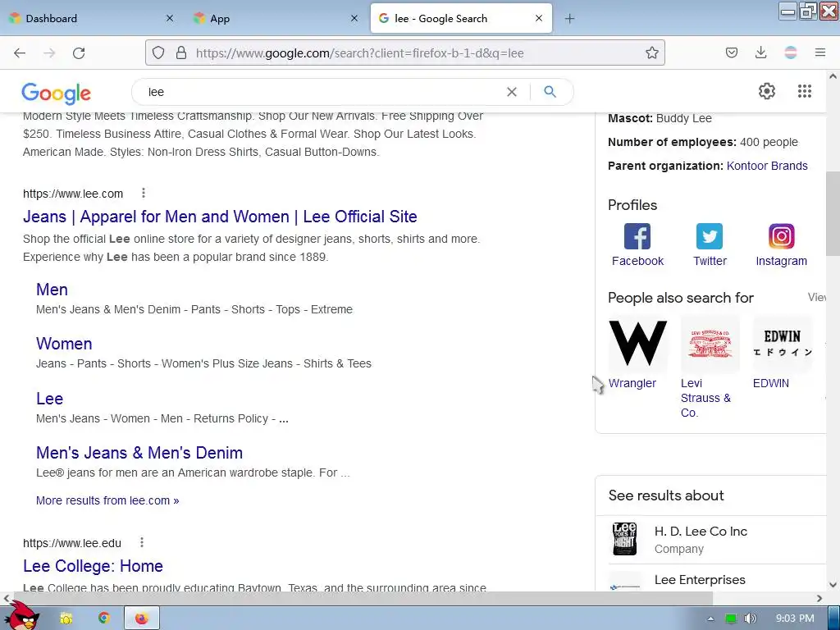
Task: Click the horizontal scrollbar left arrow
Action: click(x=7, y=598)
